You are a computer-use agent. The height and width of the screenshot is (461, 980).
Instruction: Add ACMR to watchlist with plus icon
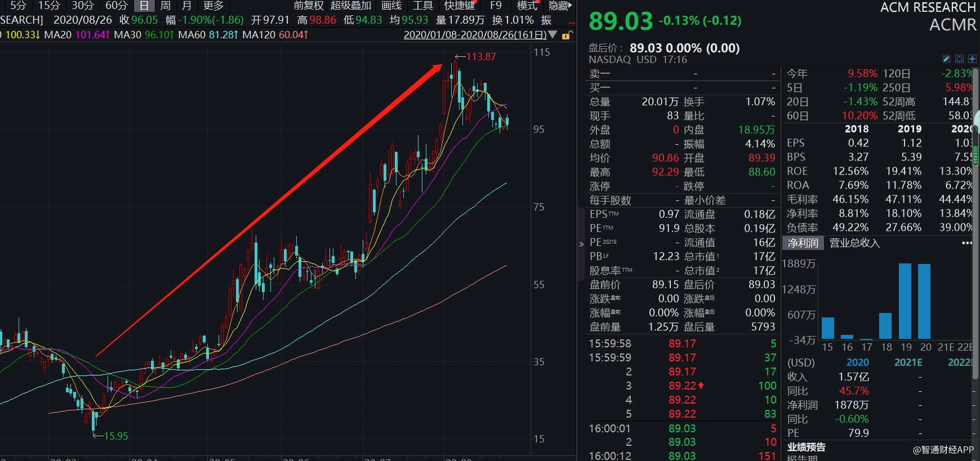(972, 59)
